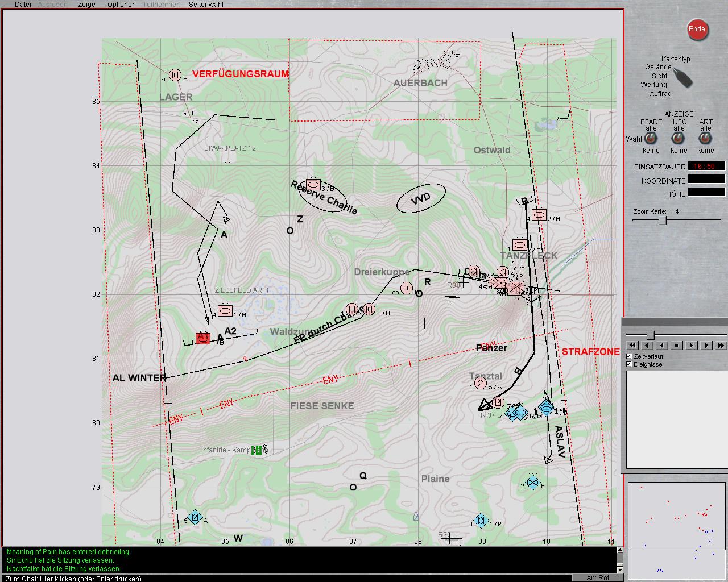This screenshot has width=728, height=582.
Task: Uncheck the Zeitverlauf checkbox
Action: coord(629,356)
